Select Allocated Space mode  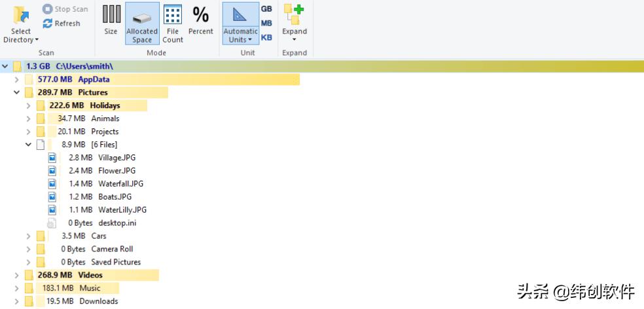[x=142, y=24]
